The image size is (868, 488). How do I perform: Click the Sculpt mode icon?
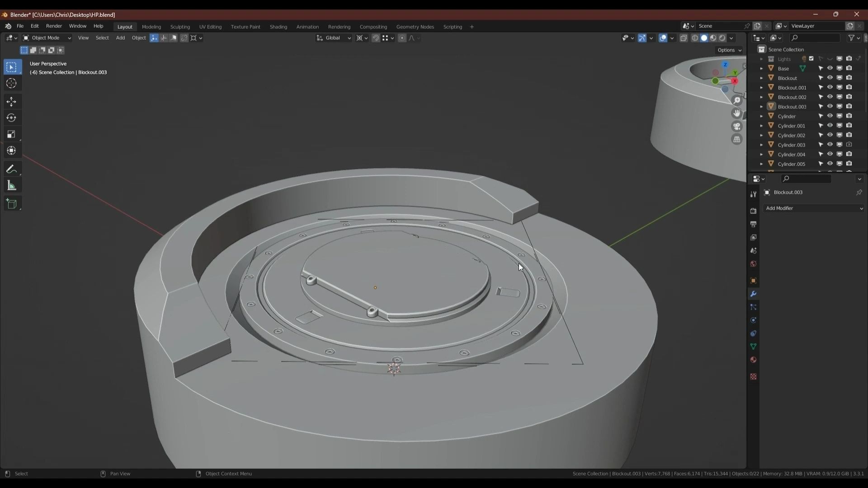point(179,26)
